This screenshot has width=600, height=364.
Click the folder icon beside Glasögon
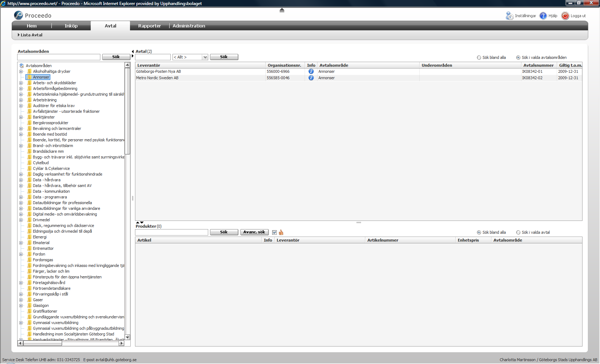tap(29, 305)
